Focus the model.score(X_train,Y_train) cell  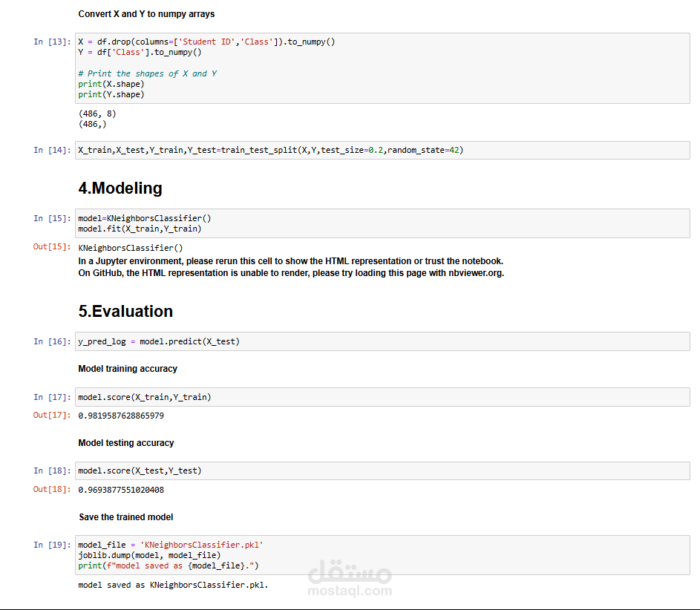[x=382, y=397]
